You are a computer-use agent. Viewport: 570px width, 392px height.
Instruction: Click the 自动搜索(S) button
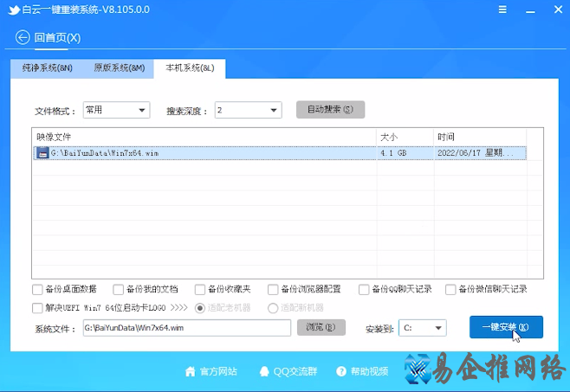point(330,109)
